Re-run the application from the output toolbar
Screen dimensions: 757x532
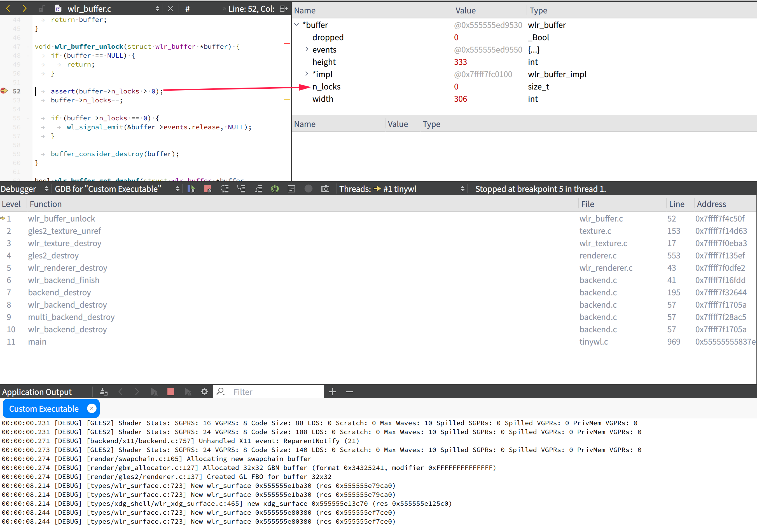154,392
